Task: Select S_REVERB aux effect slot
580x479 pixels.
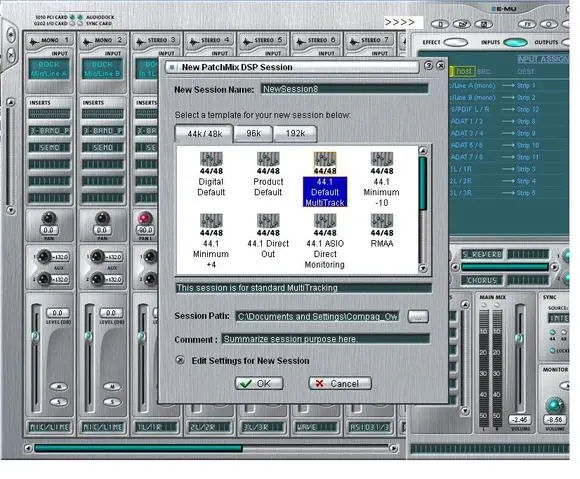Action: pos(482,254)
